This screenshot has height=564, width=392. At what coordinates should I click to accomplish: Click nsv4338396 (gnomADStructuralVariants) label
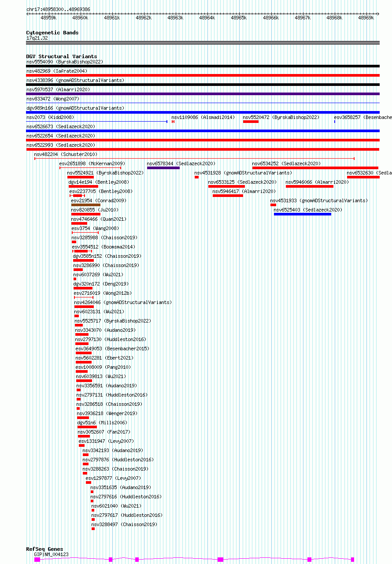pos(75,80)
